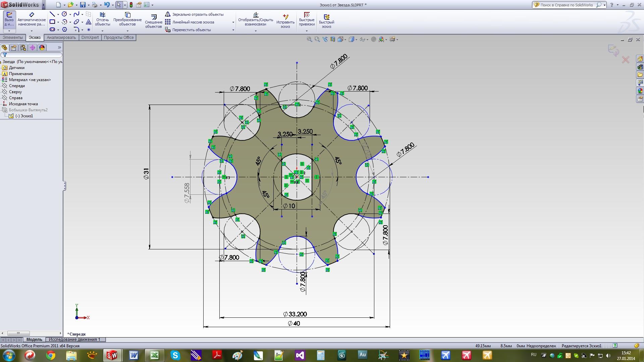The height and width of the screenshot is (362, 644).
Task: Expand the FeatureManager panel tabs chevron
Action: [59, 48]
